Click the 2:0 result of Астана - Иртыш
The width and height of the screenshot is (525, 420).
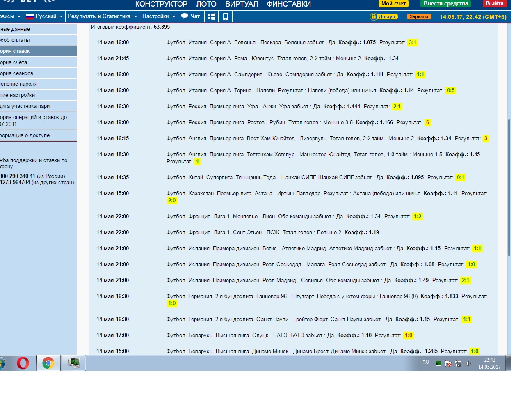(x=172, y=201)
